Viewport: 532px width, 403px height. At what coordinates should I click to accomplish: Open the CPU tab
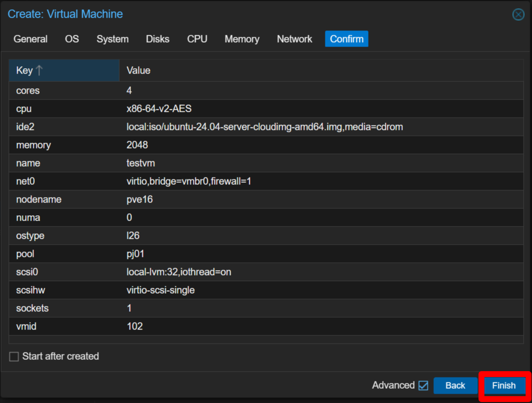coord(197,39)
